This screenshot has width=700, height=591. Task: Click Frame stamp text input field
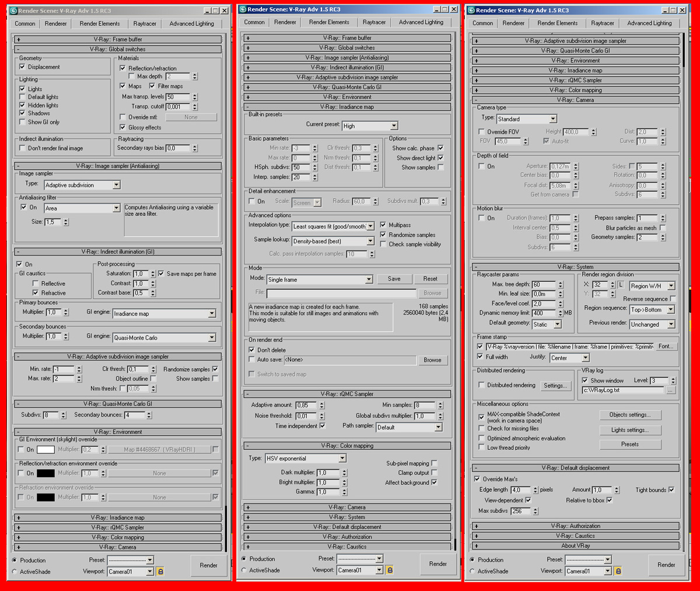click(569, 347)
